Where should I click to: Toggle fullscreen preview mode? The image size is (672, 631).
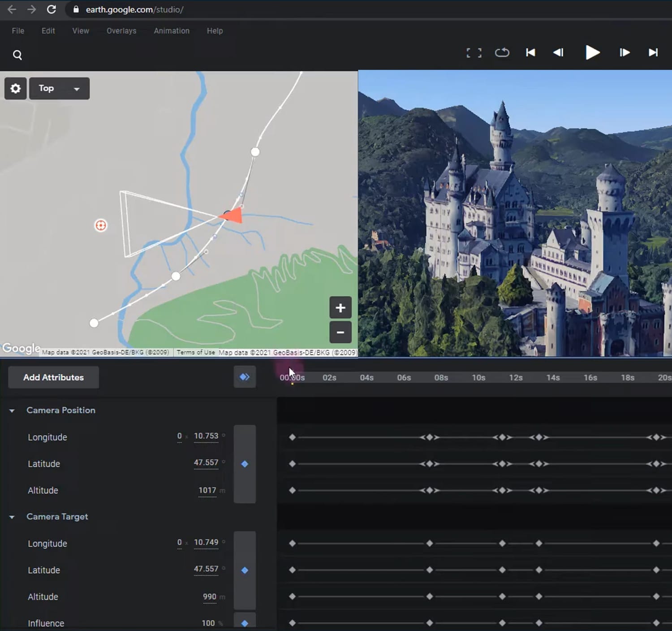tap(474, 53)
